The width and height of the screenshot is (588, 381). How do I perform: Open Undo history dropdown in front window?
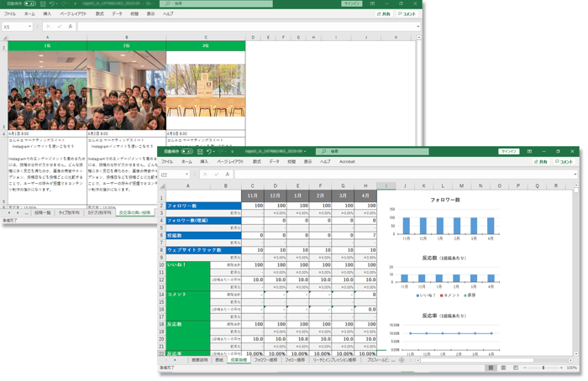[x=214, y=152]
